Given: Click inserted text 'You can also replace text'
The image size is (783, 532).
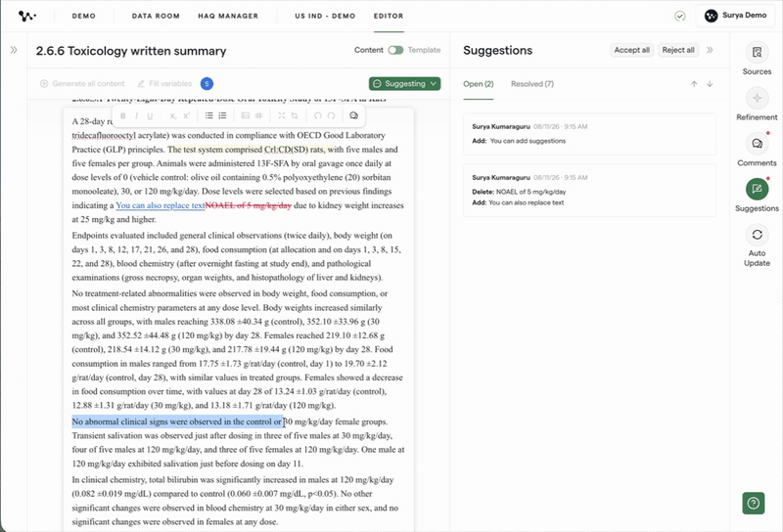Looking at the screenshot, I should (x=161, y=205).
